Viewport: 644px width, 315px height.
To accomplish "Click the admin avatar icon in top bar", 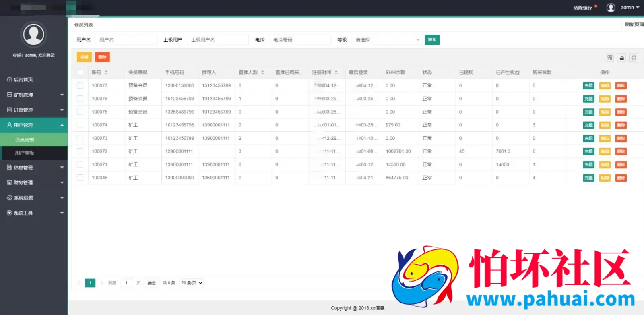I will click(x=611, y=8).
